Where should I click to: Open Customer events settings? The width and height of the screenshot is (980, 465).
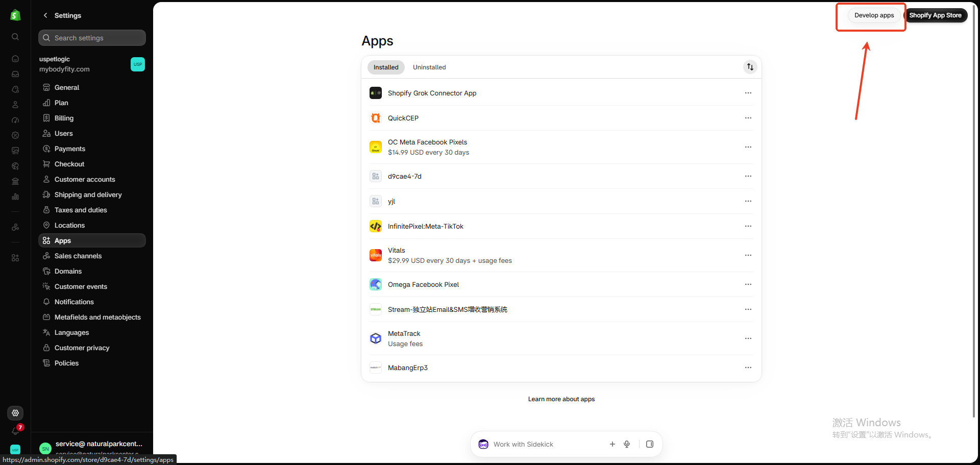tap(92, 286)
